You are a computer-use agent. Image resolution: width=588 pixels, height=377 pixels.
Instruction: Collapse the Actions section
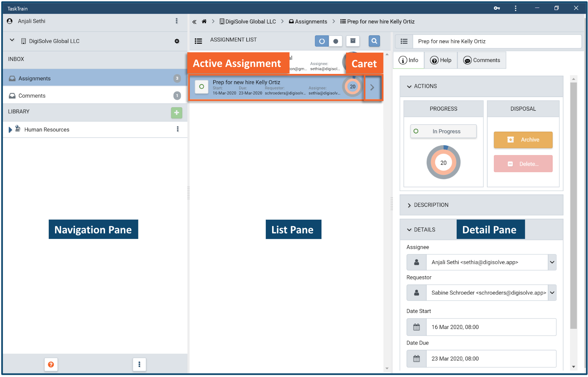tap(481, 86)
